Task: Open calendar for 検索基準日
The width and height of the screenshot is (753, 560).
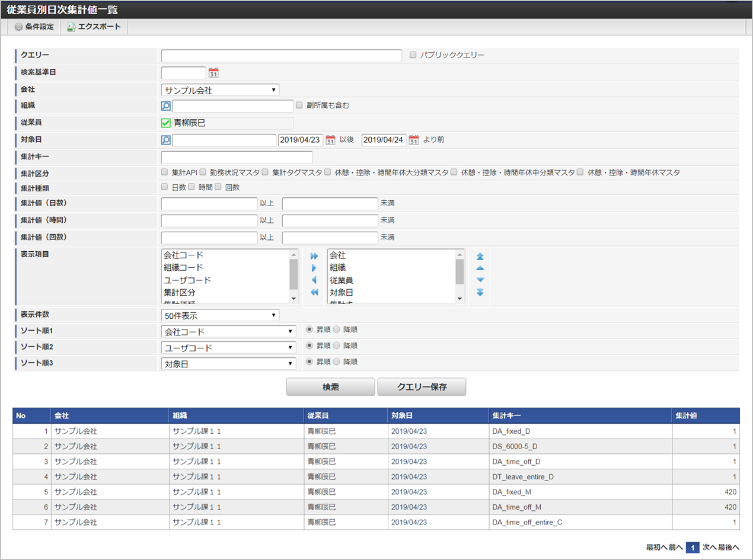Action: tap(213, 73)
